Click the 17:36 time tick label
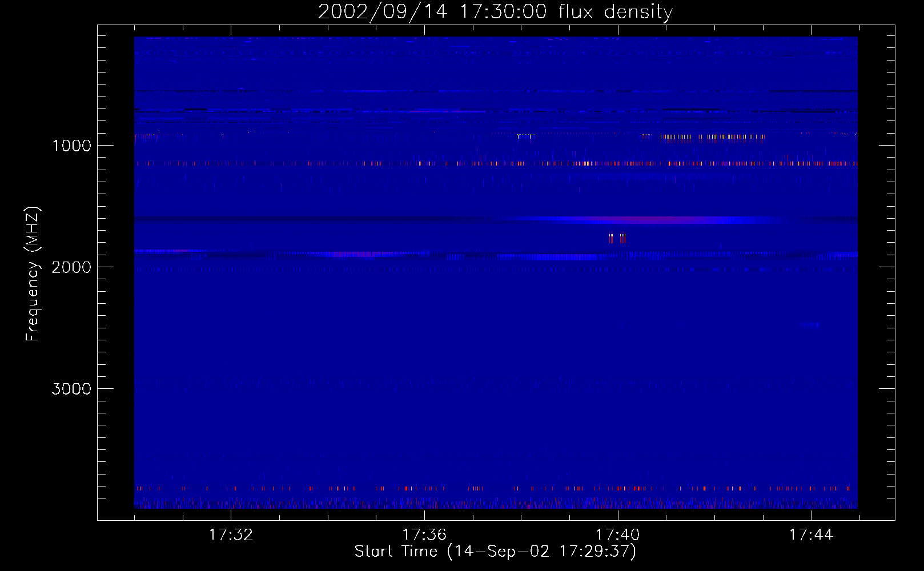The width and height of the screenshot is (924, 571). pos(424,535)
